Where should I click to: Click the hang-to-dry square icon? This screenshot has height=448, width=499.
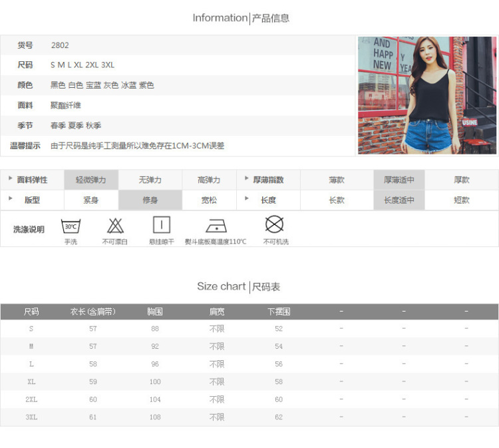(x=161, y=224)
